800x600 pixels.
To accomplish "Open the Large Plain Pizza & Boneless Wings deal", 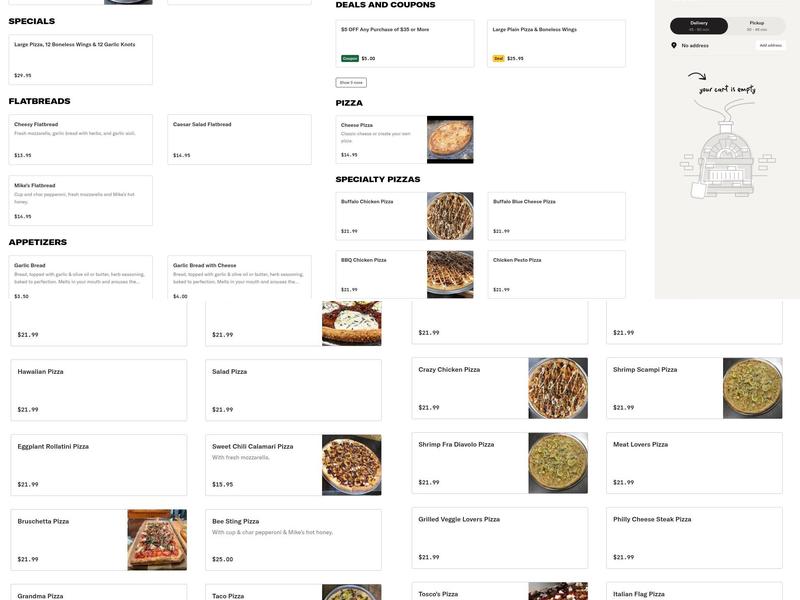I will 556,43.
